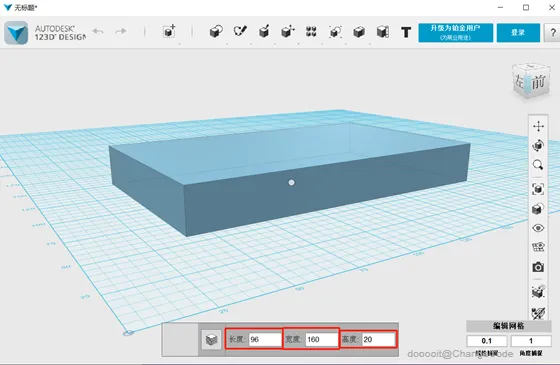Open the material display mode icon
This screenshot has height=365, width=560.
coord(538,209)
